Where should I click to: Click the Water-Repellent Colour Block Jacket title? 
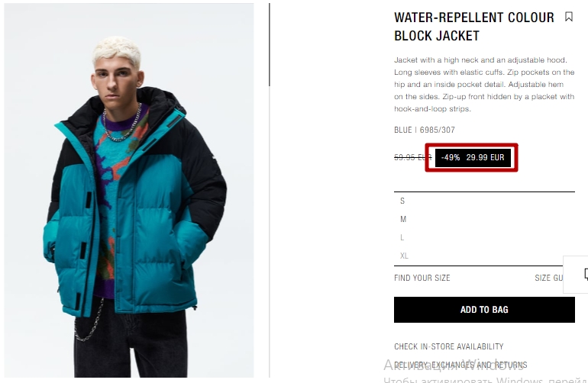click(474, 27)
